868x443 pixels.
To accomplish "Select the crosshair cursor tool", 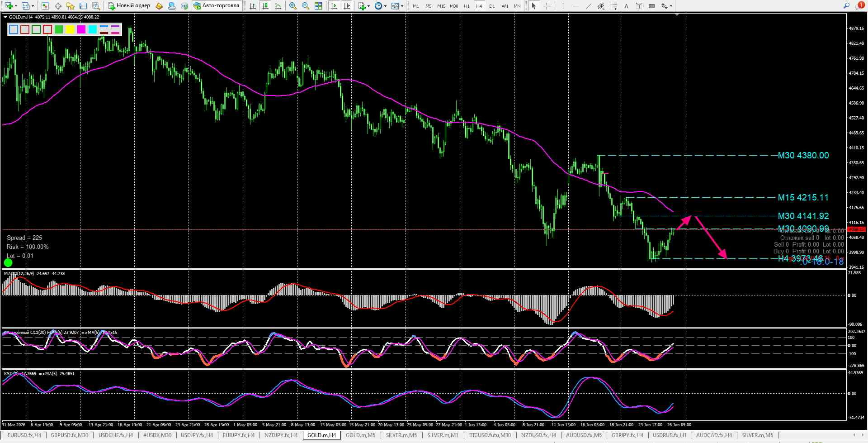I will coord(547,6).
